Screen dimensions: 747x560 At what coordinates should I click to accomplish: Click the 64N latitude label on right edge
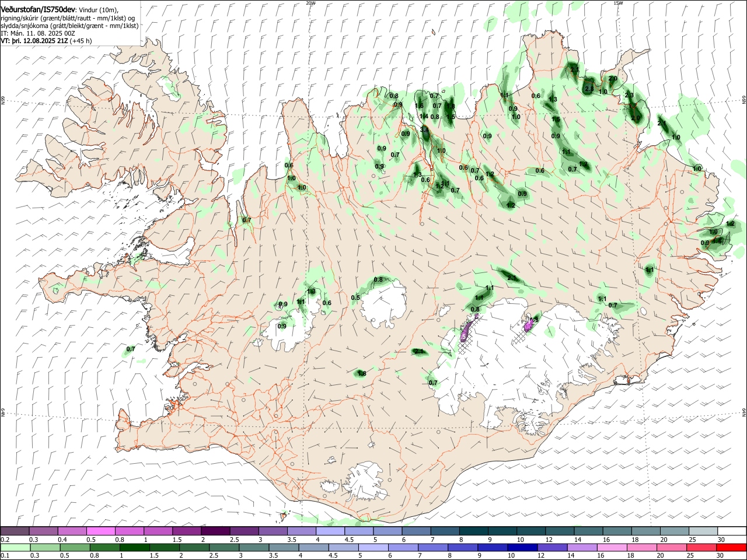744,411
